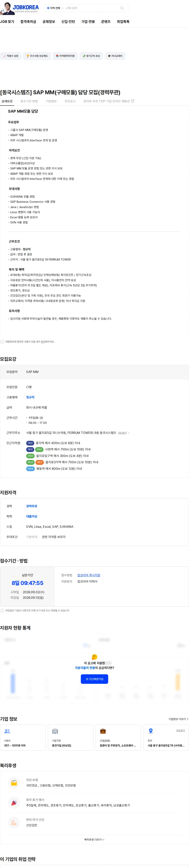Viewport: 189px width, 868px height.
Task: Click the info icon beside 마감일은 기업의 사정
Action: pos(2,611)
